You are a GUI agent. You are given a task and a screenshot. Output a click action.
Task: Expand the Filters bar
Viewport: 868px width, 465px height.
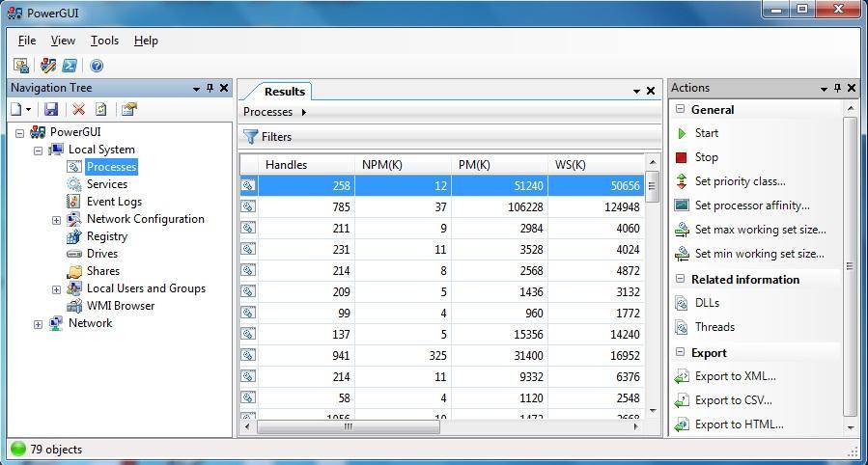(x=450, y=137)
